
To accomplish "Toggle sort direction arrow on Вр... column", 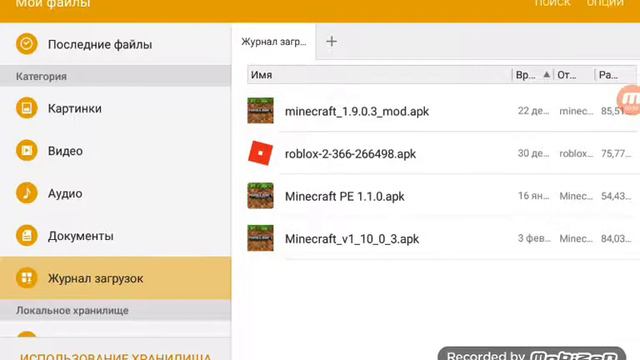I will [x=547, y=75].
